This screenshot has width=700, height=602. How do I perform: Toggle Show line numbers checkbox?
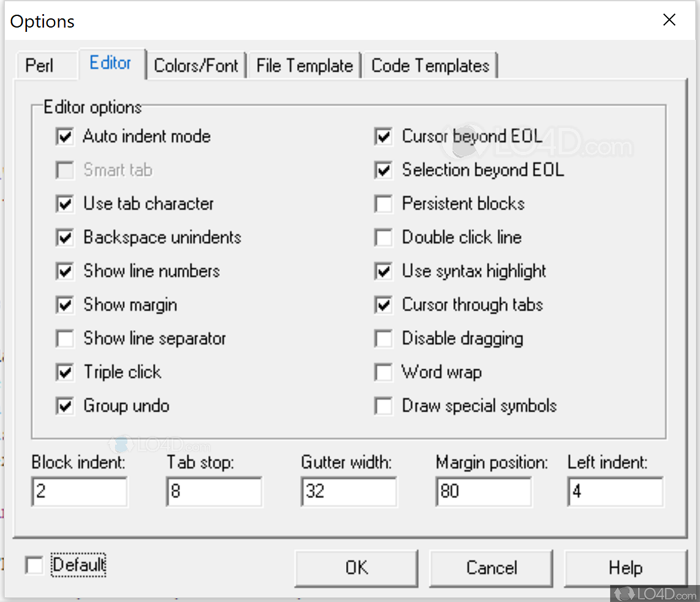click(65, 271)
